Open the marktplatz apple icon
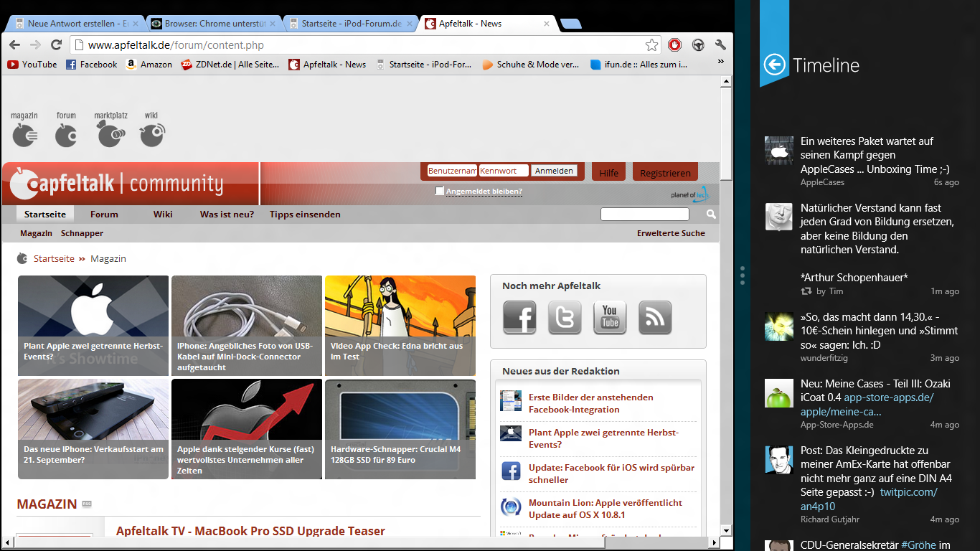The width and height of the screenshot is (980, 551). [x=111, y=134]
